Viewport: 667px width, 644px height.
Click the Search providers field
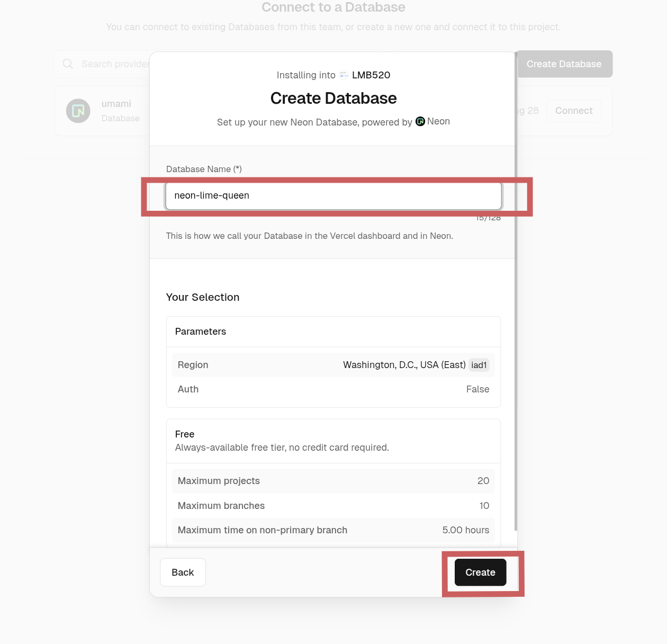point(115,64)
